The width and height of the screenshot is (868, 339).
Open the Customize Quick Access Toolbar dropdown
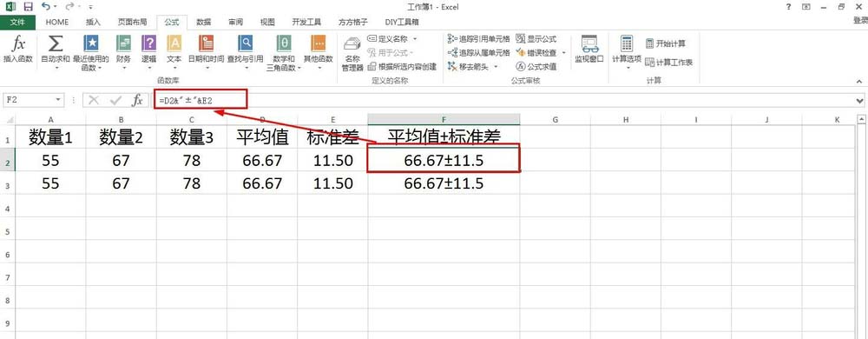pyautogui.click(x=91, y=7)
